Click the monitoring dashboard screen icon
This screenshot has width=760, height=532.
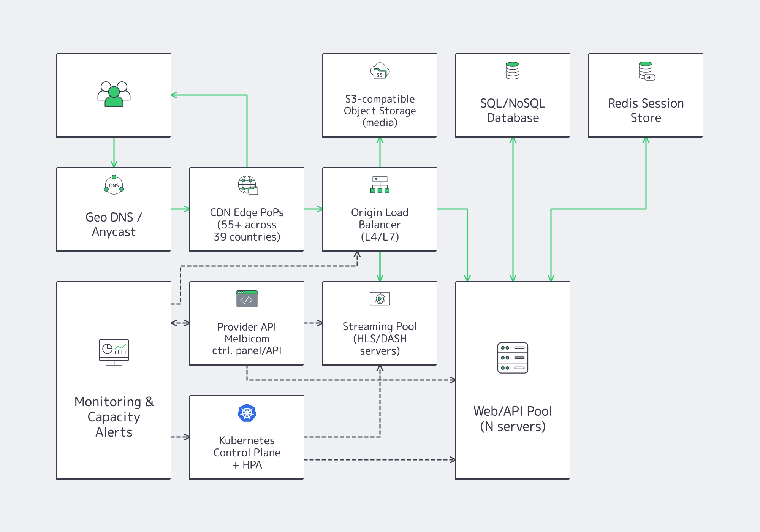tap(114, 353)
